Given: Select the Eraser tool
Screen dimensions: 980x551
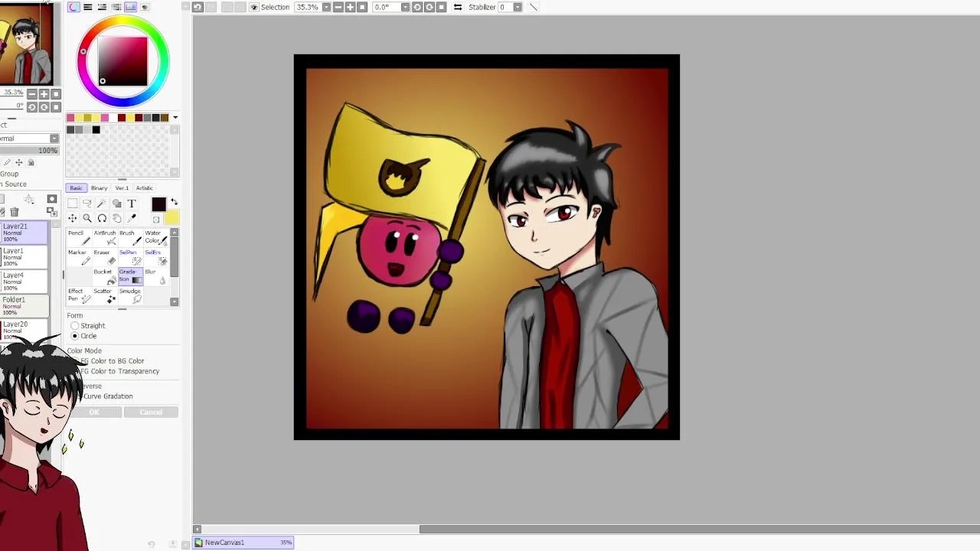Looking at the screenshot, I should click(105, 257).
